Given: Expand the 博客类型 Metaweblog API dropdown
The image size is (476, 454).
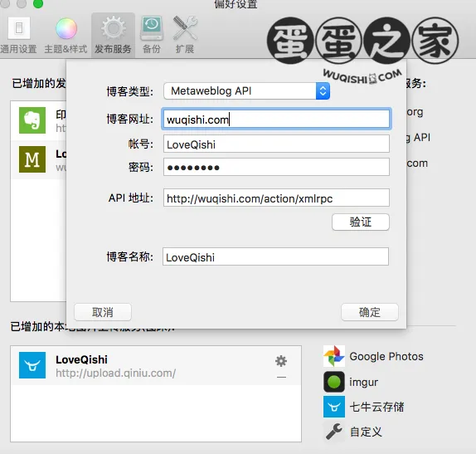Looking at the screenshot, I should (x=246, y=90).
